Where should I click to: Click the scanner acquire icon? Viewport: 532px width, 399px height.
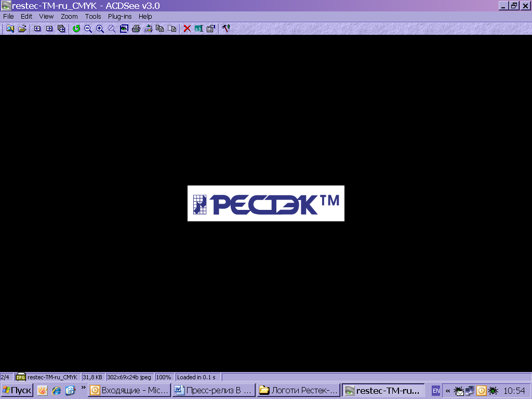pyautogui.click(x=148, y=29)
